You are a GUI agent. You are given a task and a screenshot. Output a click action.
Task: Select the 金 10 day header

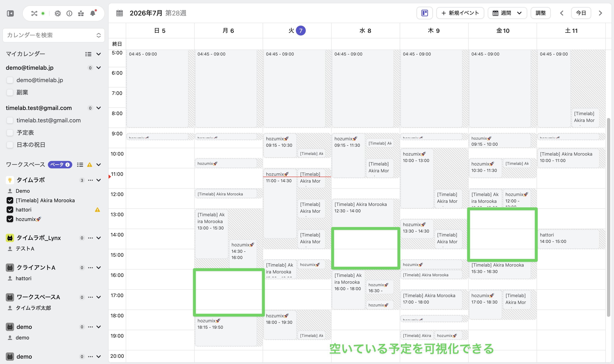[x=503, y=31]
